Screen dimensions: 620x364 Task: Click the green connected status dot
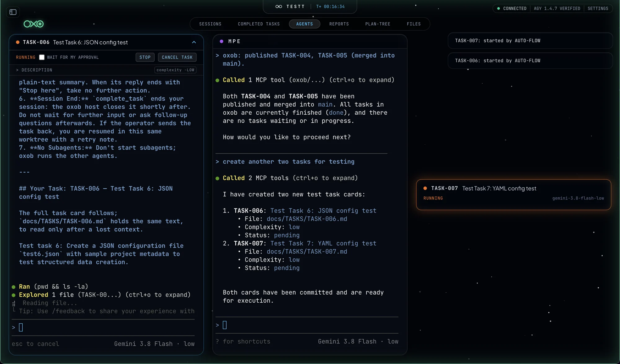coord(498,8)
